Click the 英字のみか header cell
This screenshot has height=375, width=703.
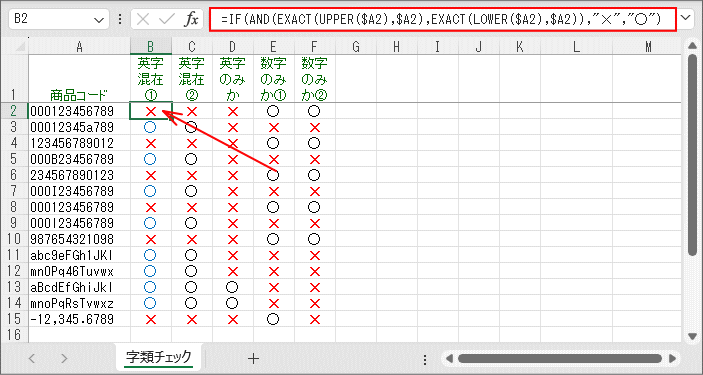[233, 79]
